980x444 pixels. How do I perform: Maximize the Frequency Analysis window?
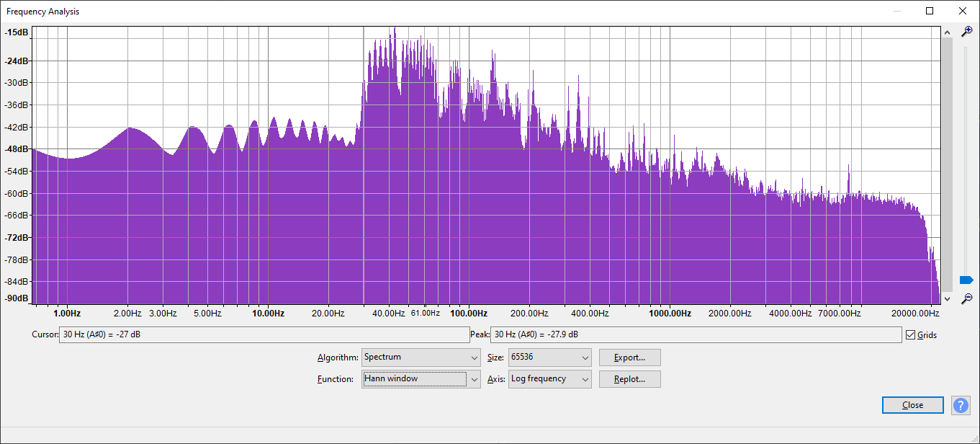[x=930, y=11]
